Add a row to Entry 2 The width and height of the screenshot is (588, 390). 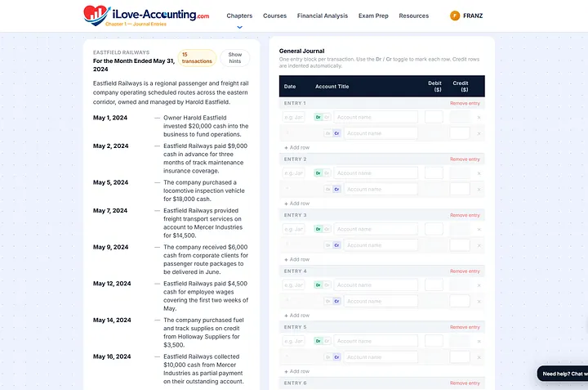pyautogui.click(x=296, y=204)
